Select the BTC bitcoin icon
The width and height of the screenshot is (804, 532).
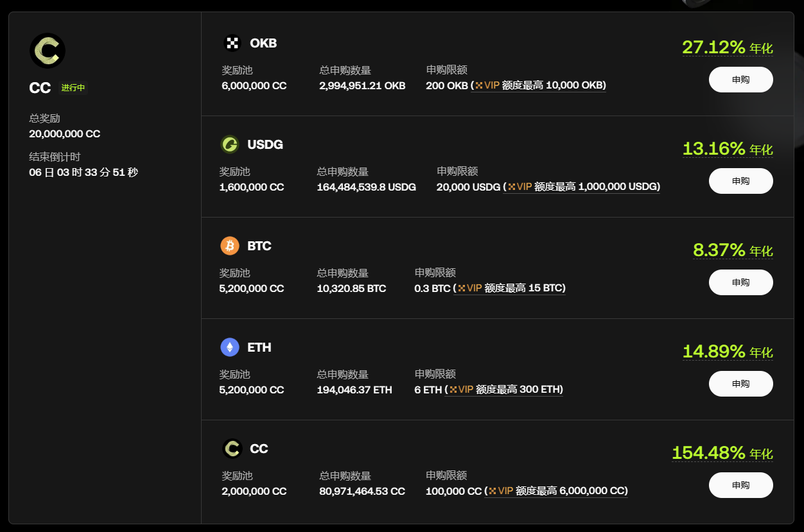229,246
